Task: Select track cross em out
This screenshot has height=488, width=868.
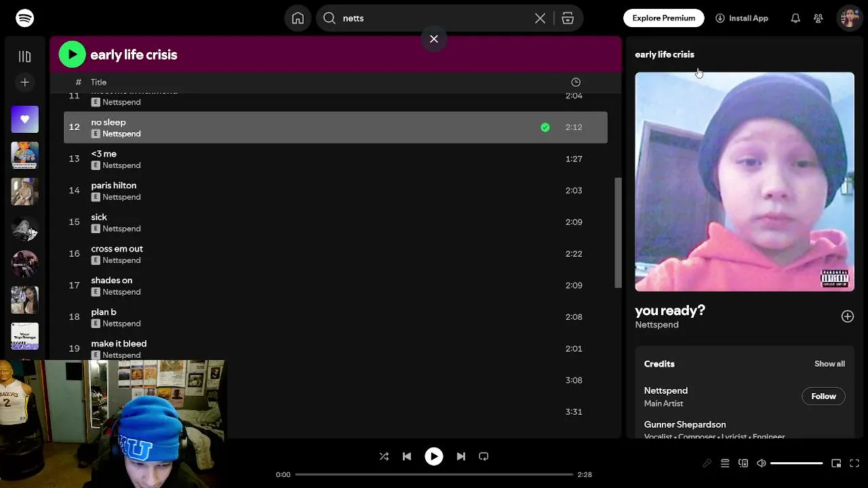Action: 336,254
